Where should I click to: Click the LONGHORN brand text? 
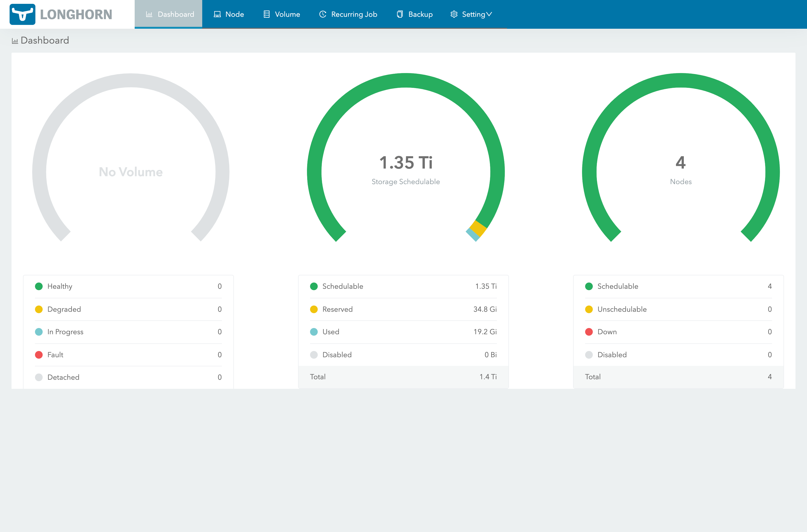[76, 14]
